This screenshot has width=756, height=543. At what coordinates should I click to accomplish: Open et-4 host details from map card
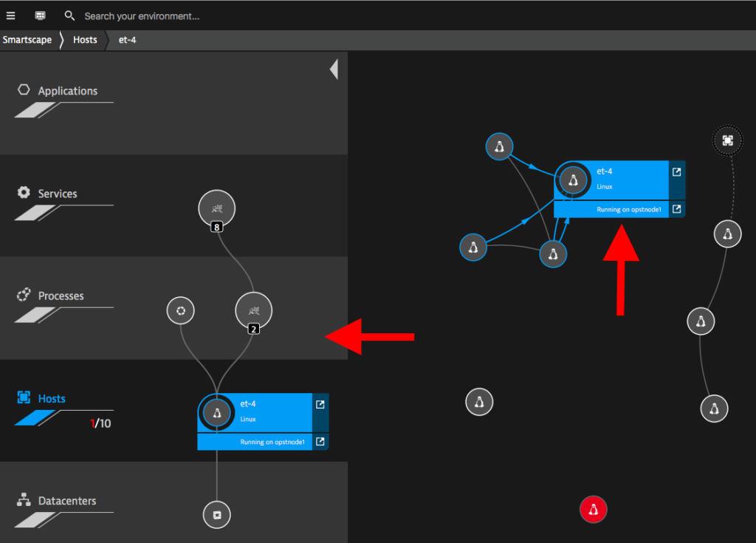coord(677,172)
